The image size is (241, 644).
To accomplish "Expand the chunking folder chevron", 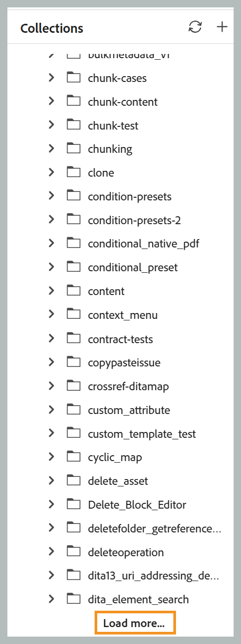I will point(51,149).
